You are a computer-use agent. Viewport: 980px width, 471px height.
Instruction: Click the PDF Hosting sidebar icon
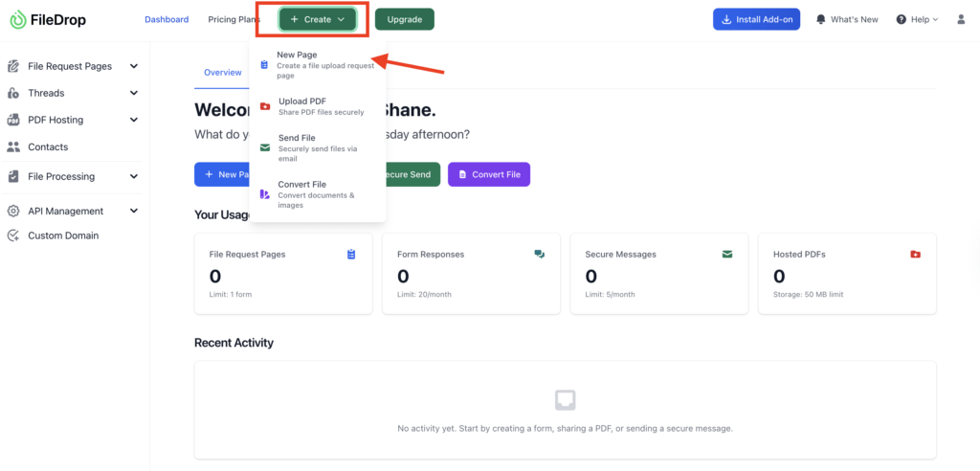click(x=13, y=120)
